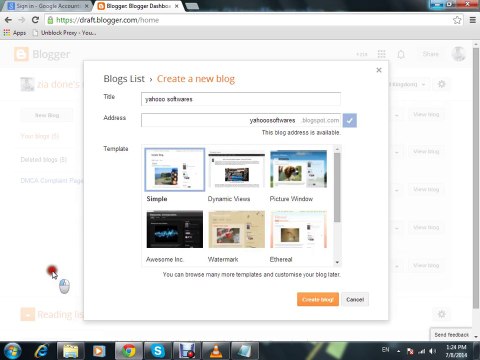Open the Deleted blogs link
The width and height of the screenshot is (480, 360).
click(44, 160)
